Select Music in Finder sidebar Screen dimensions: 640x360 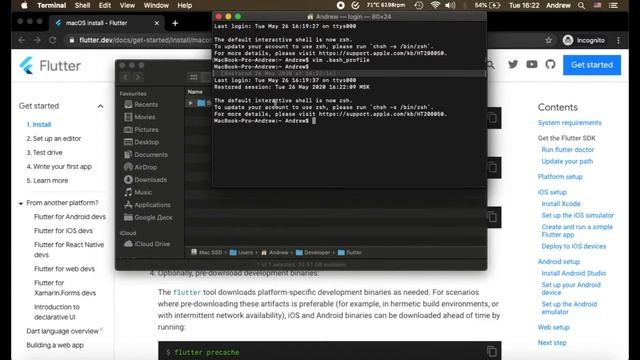click(138, 192)
